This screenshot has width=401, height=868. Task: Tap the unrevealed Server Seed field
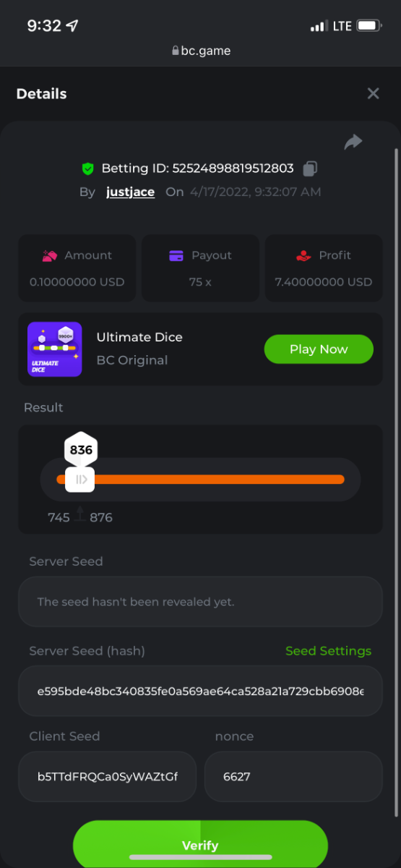pyautogui.click(x=200, y=602)
